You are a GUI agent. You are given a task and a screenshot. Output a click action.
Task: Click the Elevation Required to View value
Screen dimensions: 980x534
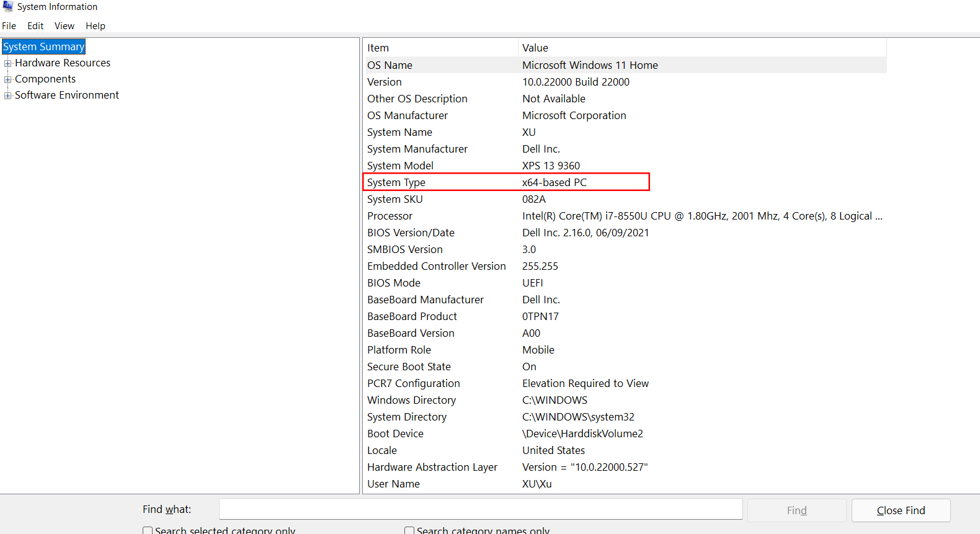pos(586,383)
